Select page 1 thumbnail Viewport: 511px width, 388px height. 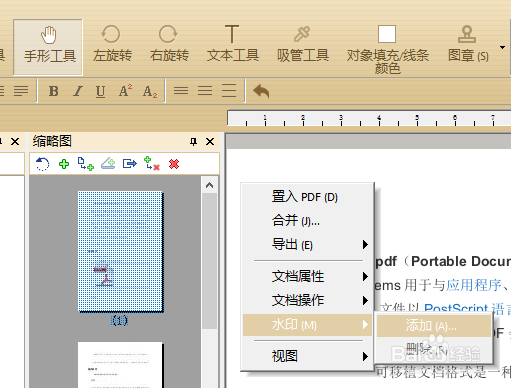120,251
